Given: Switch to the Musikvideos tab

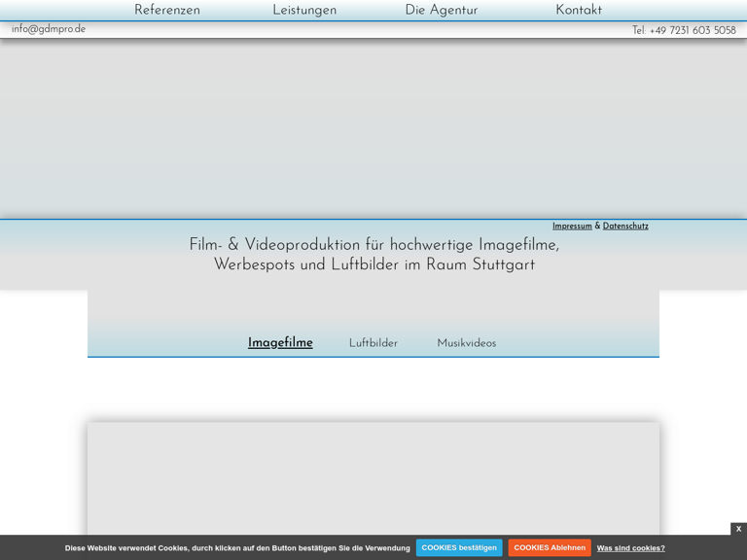Looking at the screenshot, I should pos(466,343).
